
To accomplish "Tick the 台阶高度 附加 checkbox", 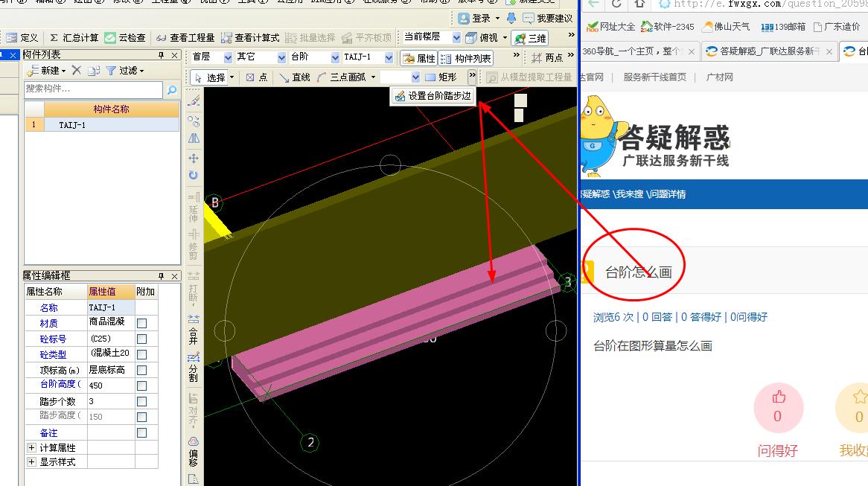I will (x=141, y=386).
